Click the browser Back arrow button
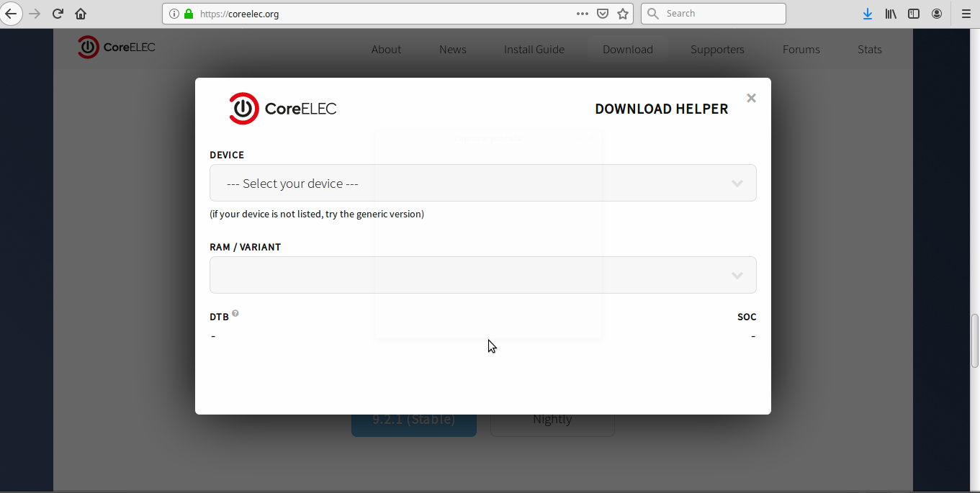 (x=11, y=14)
